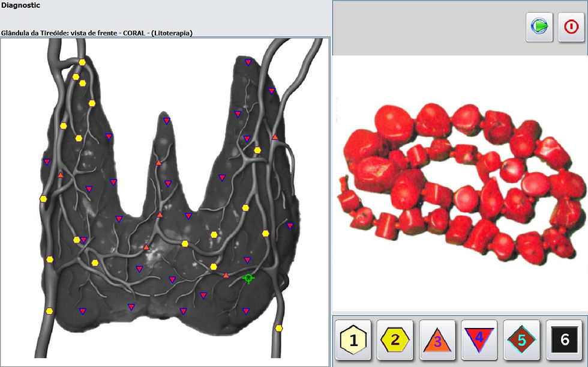Start the diagnostic with the green play button
588x367 pixels.
(x=539, y=26)
